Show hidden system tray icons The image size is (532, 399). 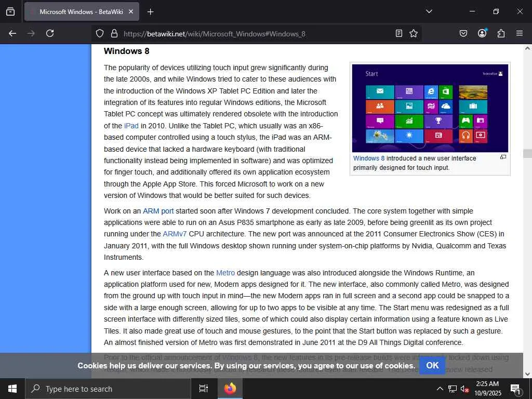click(x=440, y=389)
